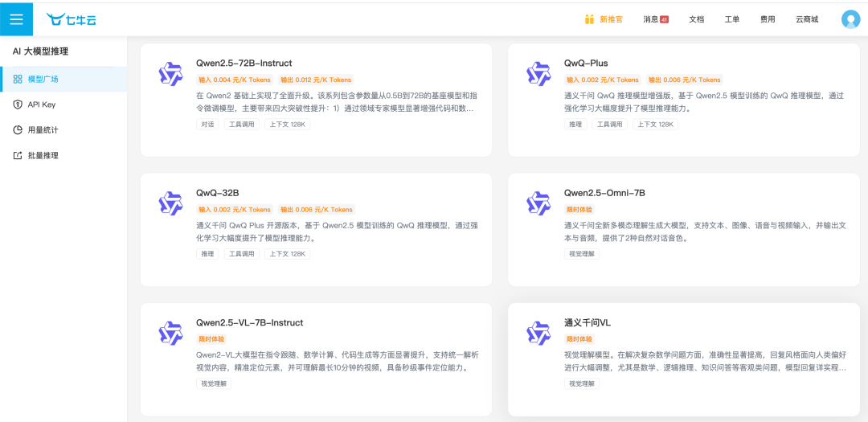Select 批量推理 in the sidebar
Viewport: 868px width, 422px height.
63,156
